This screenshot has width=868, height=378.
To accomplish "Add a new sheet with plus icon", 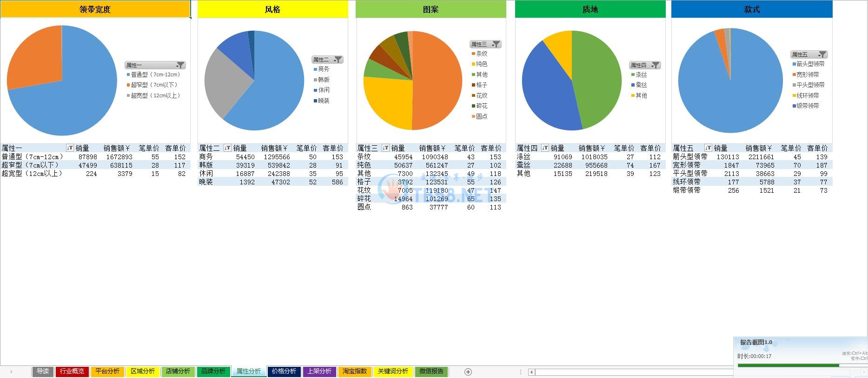I will pyautogui.click(x=468, y=371).
